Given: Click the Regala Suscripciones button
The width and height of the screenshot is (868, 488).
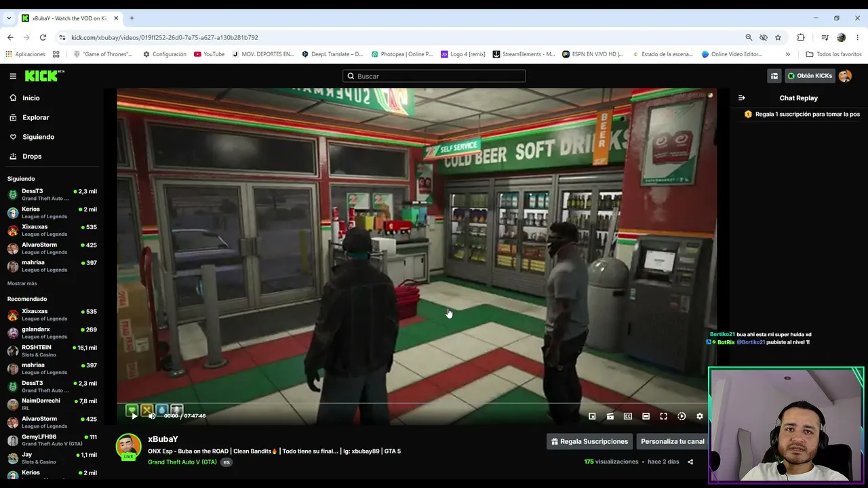Looking at the screenshot, I should click(589, 441).
